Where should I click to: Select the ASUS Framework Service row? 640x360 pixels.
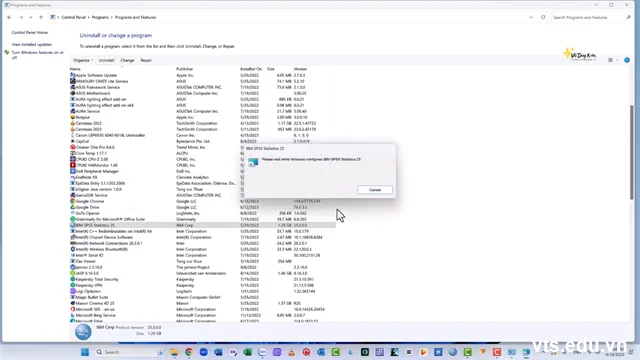[x=202, y=87]
